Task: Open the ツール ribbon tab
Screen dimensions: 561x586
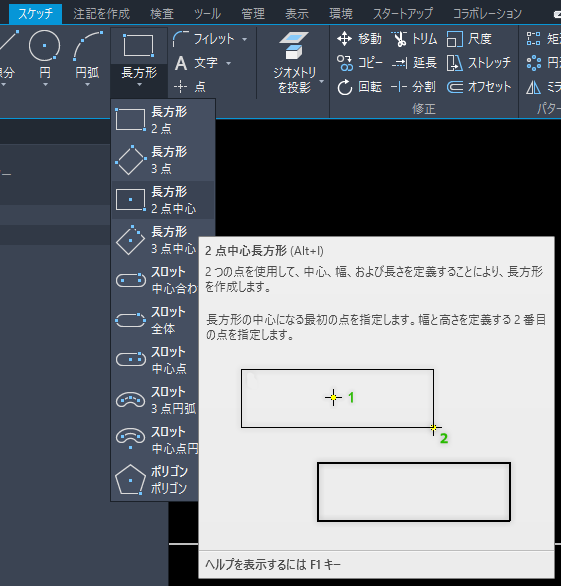Action: (207, 14)
